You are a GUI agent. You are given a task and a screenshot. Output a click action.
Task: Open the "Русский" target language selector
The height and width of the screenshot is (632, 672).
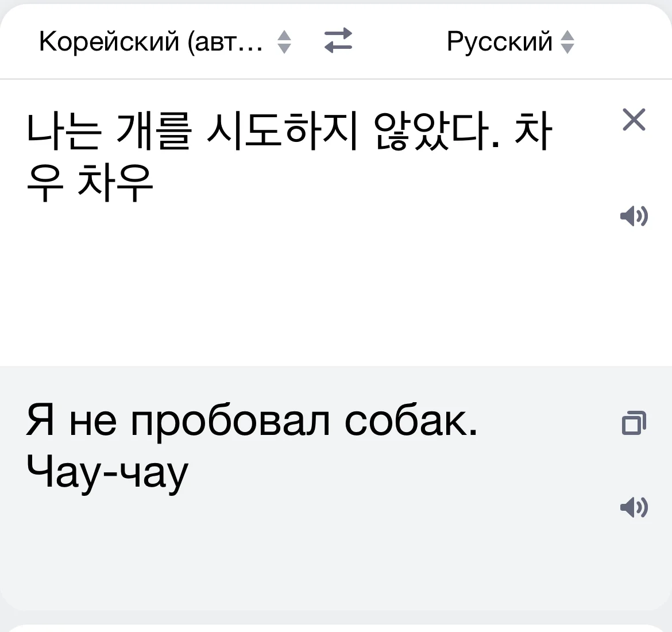[x=499, y=41]
